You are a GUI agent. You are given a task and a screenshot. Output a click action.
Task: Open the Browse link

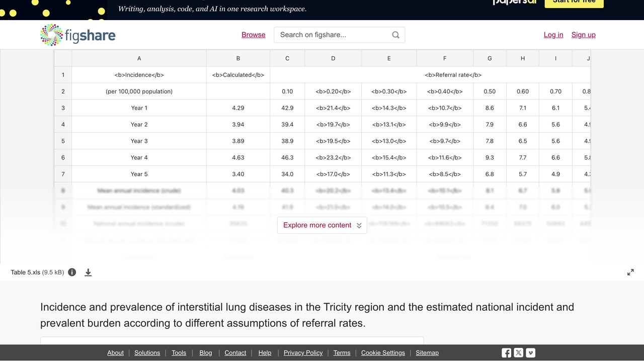pyautogui.click(x=254, y=35)
